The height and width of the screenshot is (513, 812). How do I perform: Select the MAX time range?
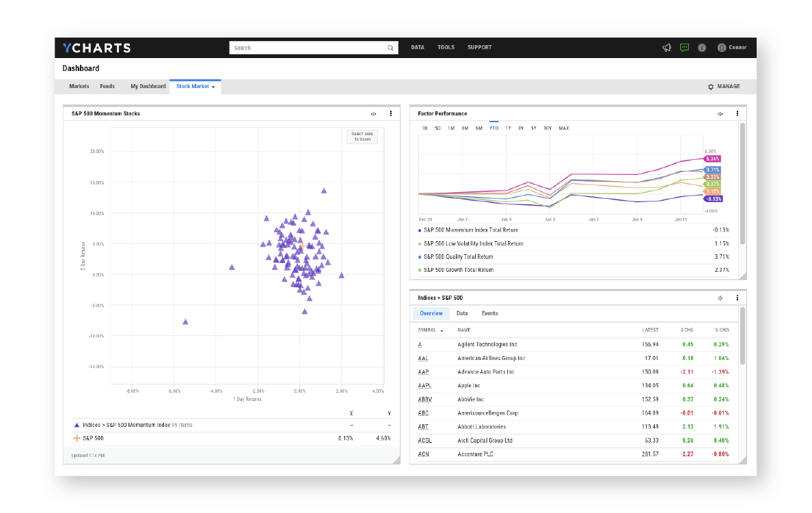point(564,128)
